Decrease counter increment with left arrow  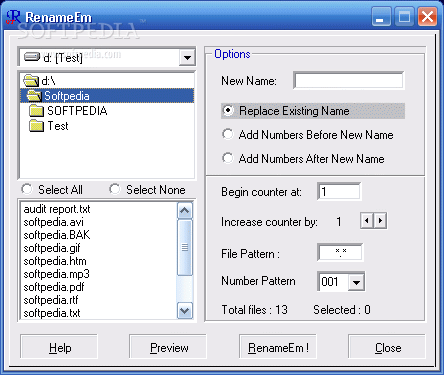[367, 221]
